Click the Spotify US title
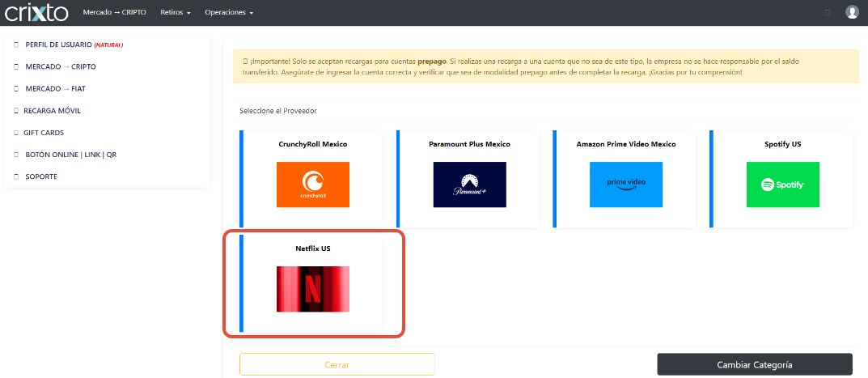Viewport: 868px width, 378px height. pos(783,144)
